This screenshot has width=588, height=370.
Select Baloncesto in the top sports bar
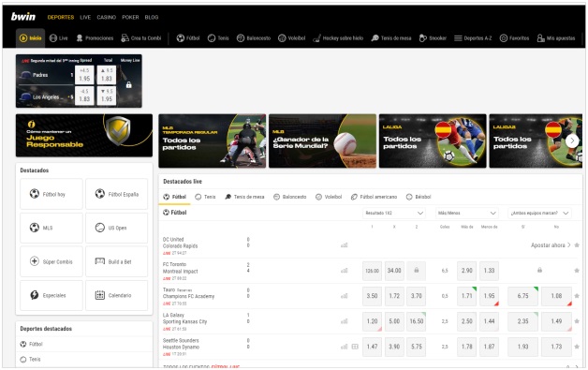point(254,37)
